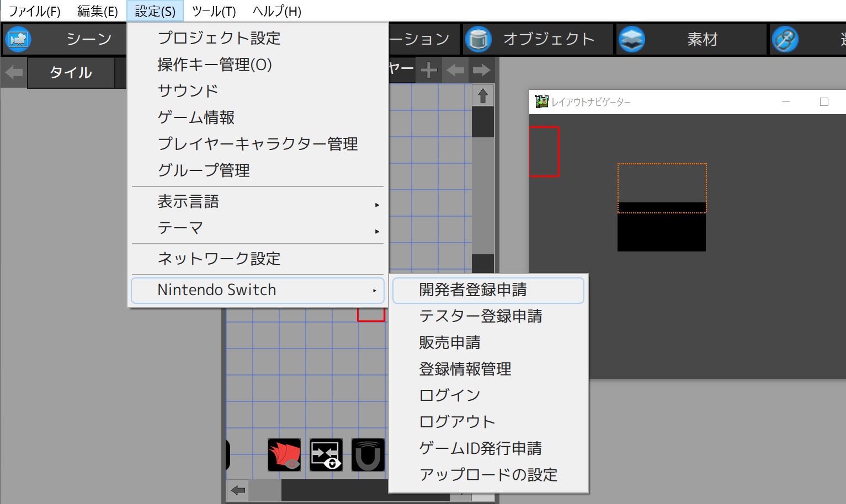Open the サウンド settings entry
The image size is (846, 504).
(x=258, y=91)
